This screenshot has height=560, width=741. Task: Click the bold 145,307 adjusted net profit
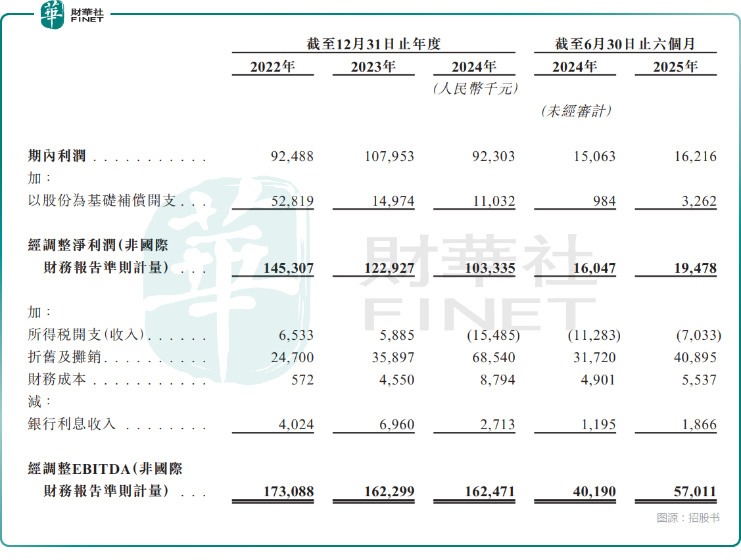coord(289,268)
